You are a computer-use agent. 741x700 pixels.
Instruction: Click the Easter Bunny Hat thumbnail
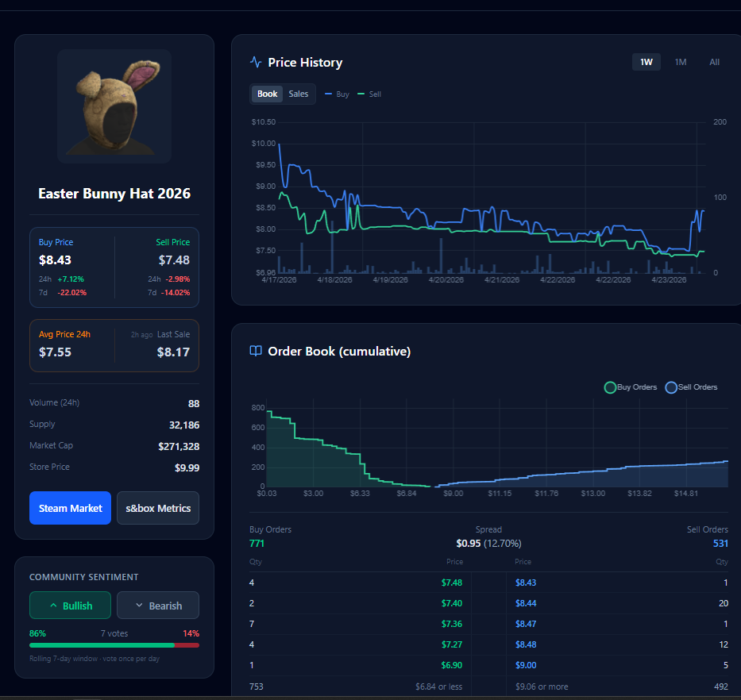[x=114, y=106]
